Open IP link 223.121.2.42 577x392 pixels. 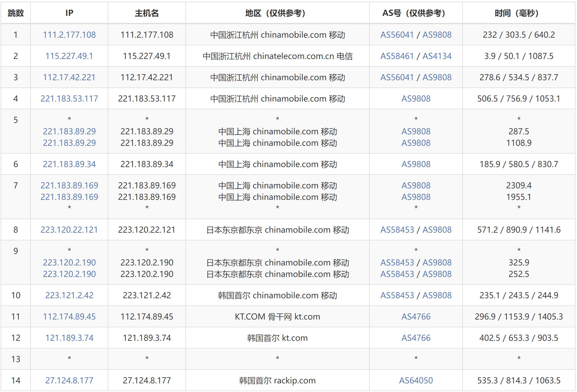(x=69, y=295)
